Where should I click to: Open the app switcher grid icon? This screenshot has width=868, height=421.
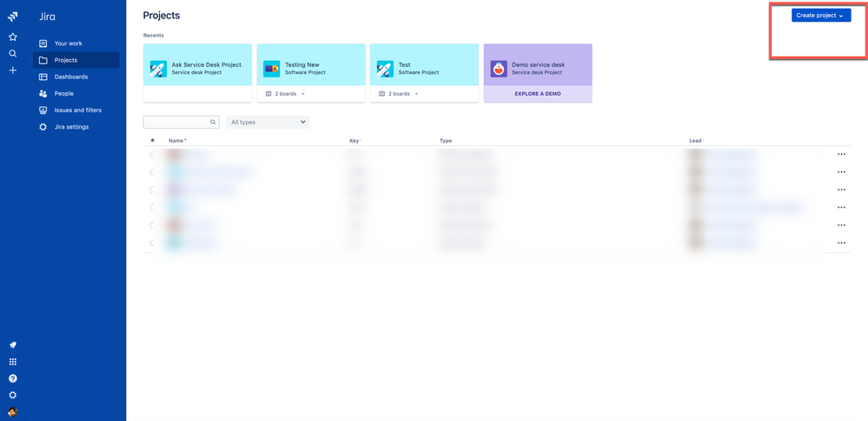coord(13,362)
